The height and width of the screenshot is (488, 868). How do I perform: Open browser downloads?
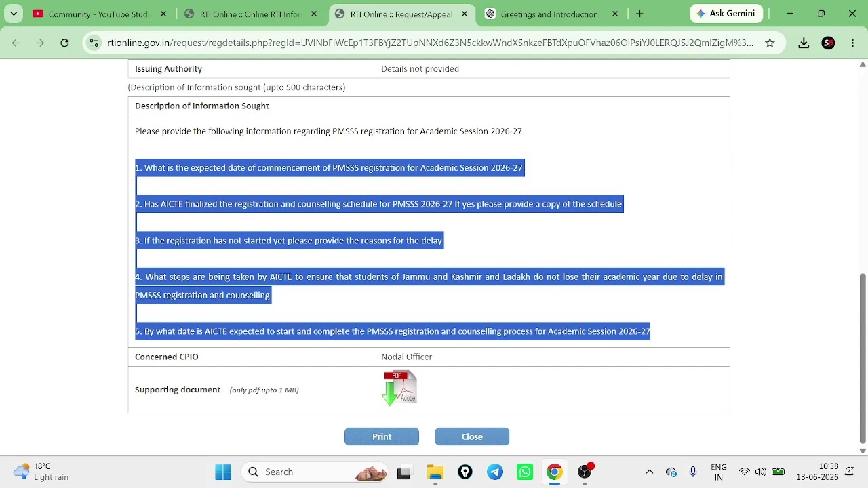point(804,43)
